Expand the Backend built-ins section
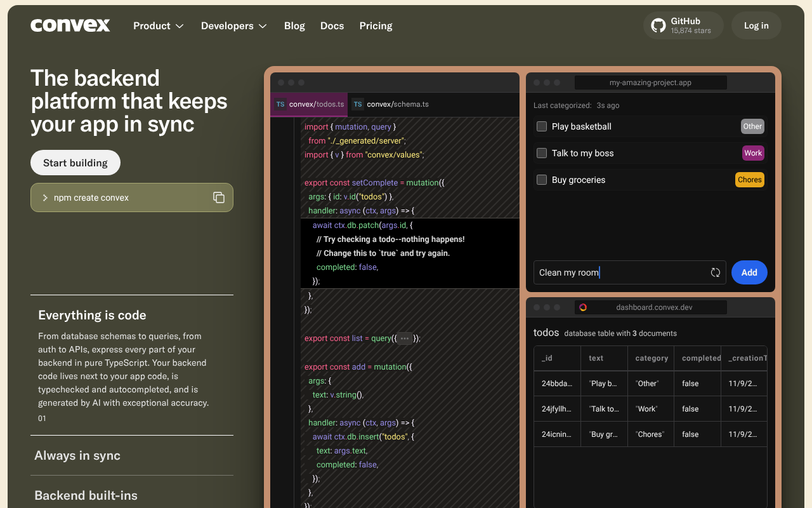 point(86,495)
